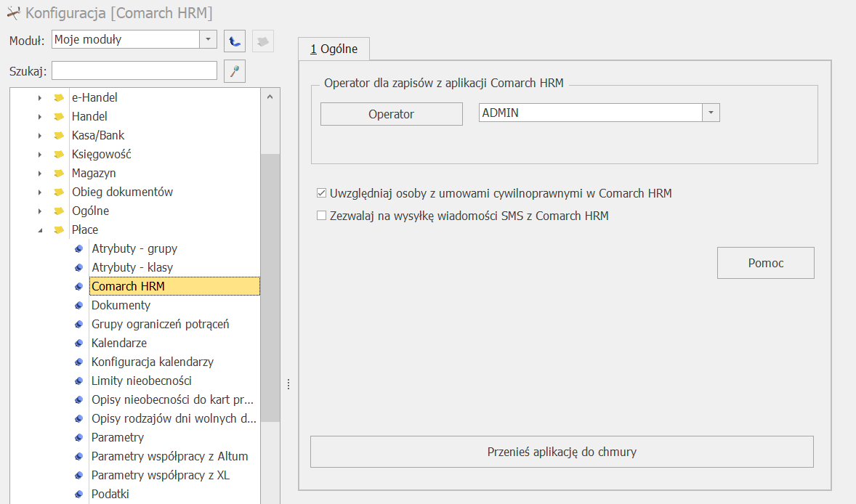Image resolution: width=856 pixels, height=504 pixels.
Task: Select Parametry in the tree
Action: coord(118,437)
